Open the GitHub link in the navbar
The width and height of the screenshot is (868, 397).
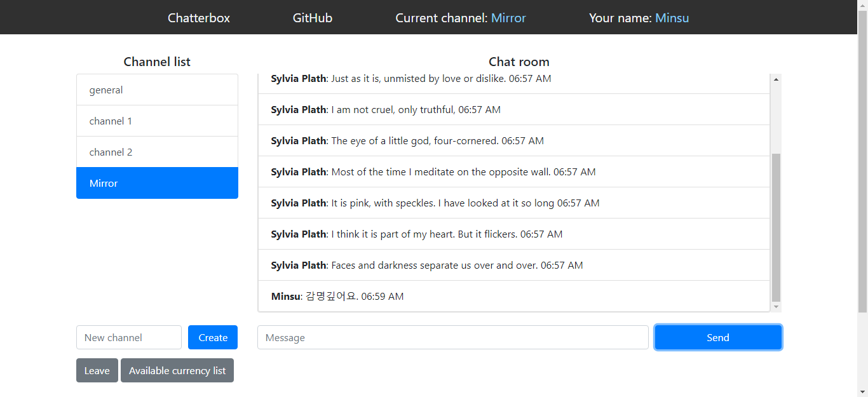click(312, 18)
